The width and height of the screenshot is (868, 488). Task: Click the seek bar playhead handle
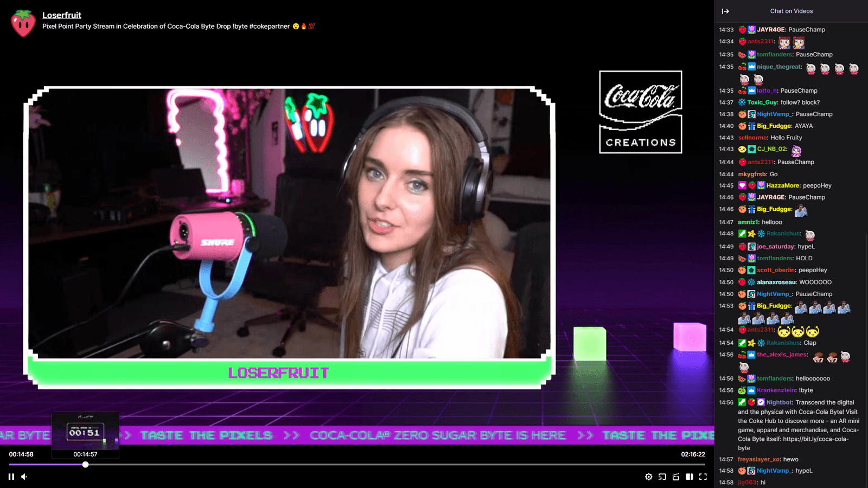[85, 465]
